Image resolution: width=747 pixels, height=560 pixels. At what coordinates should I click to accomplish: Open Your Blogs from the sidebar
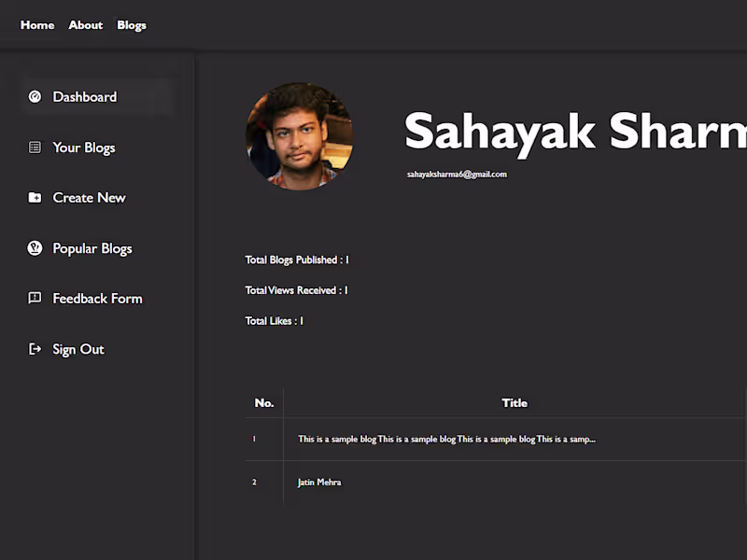84,148
